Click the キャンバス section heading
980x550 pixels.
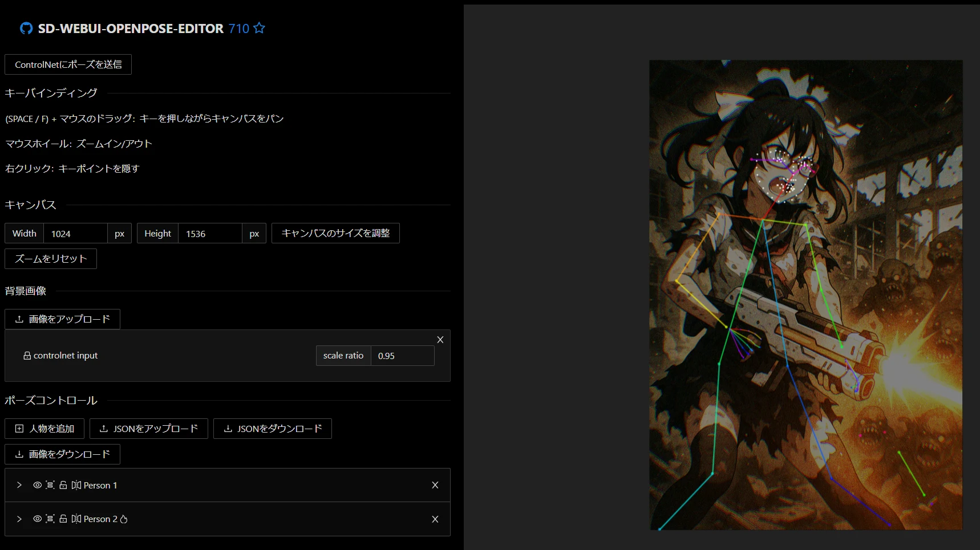(30, 205)
